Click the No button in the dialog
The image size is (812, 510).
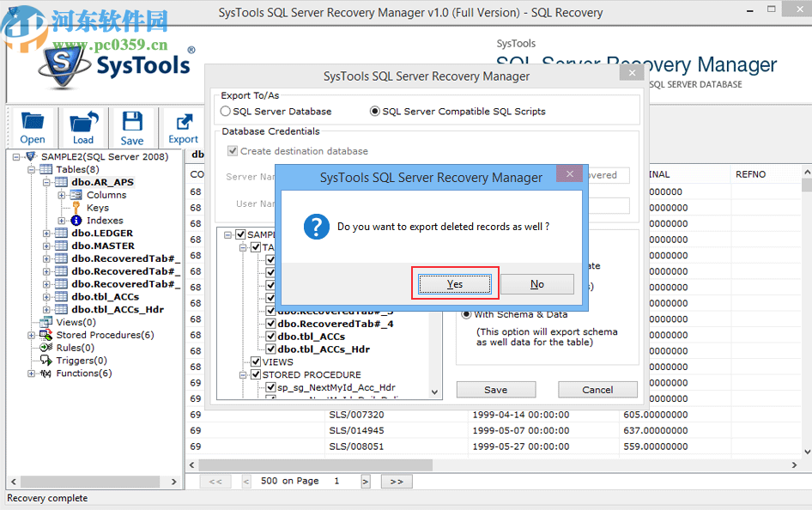coord(536,283)
